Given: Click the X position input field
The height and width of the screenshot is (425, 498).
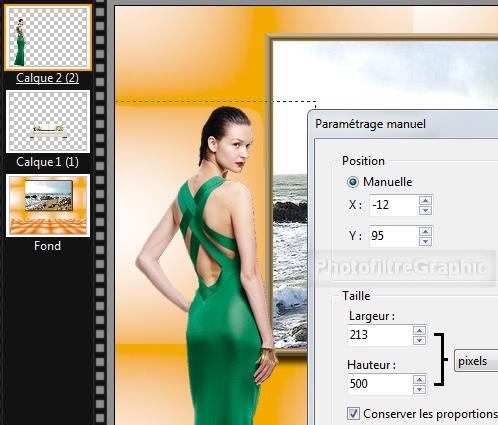Looking at the screenshot, I should [x=394, y=205].
